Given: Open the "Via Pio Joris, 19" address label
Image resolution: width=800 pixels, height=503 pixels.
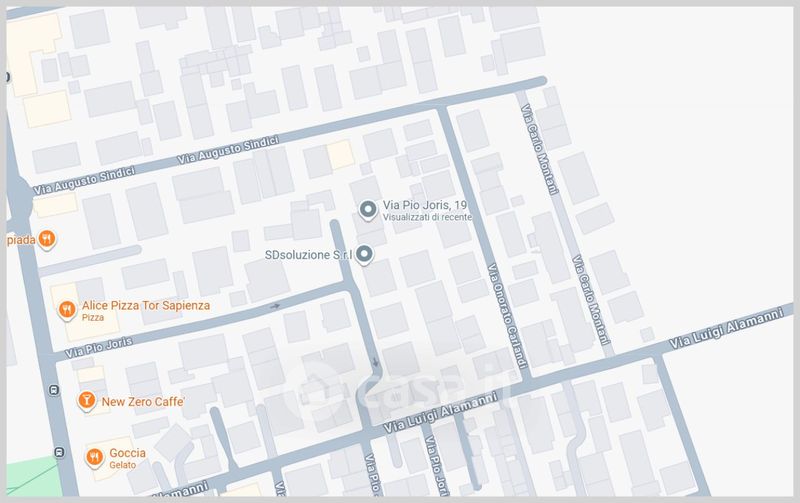Looking at the screenshot, I should [426, 205].
